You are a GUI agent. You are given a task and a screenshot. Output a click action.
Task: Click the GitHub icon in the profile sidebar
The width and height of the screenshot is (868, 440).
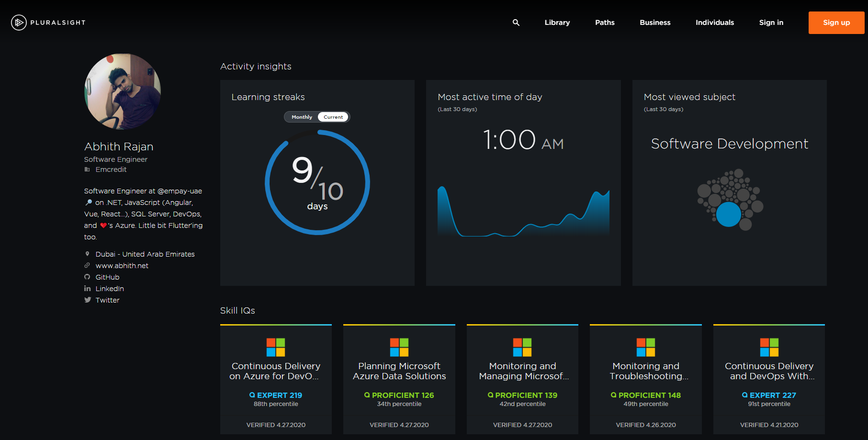tap(87, 277)
